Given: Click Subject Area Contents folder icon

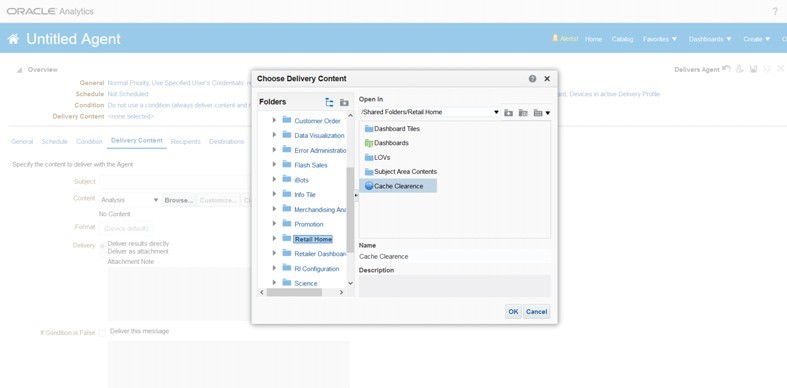Looking at the screenshot, I should (x=369, y=172).
